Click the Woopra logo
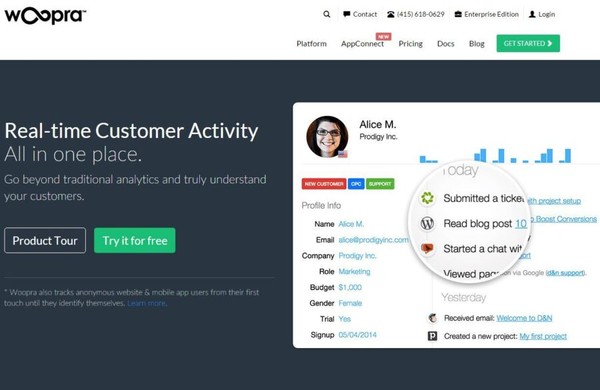 pyautogui.click(x=45, y=16)
